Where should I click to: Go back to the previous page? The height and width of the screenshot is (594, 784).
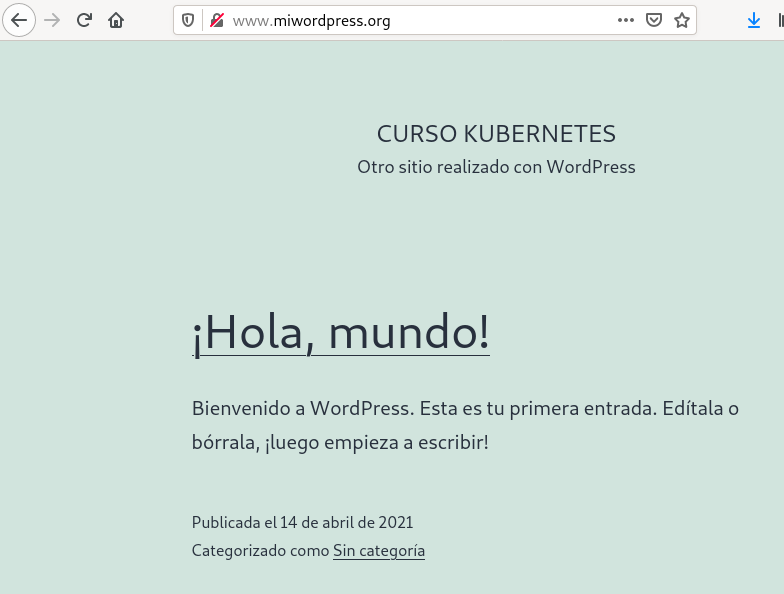pos(19,20)
